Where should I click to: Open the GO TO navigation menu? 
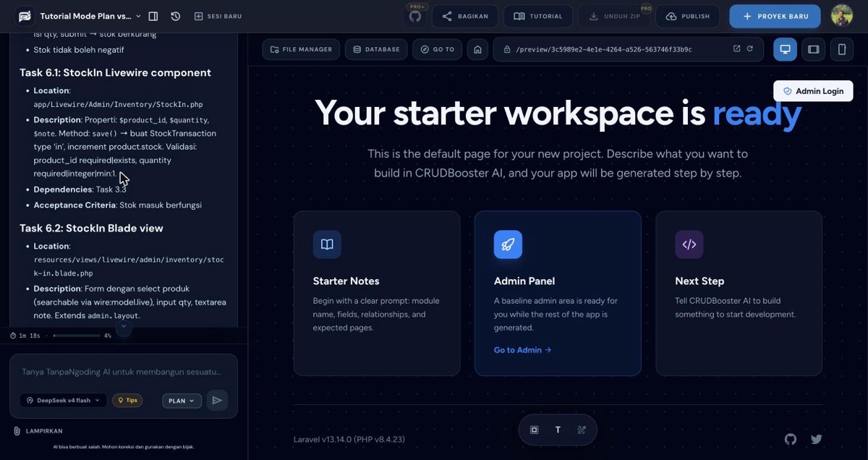pyautogui.click(x=438, y=49)
